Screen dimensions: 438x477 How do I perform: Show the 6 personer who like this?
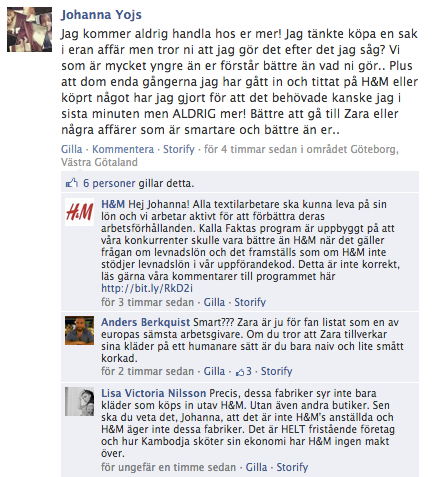(x=109, y=183)
